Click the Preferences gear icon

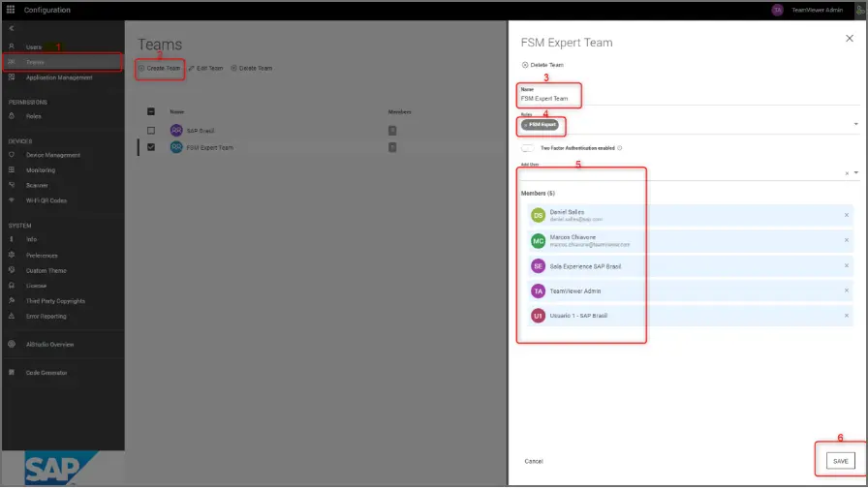click(x=11, y=255)
